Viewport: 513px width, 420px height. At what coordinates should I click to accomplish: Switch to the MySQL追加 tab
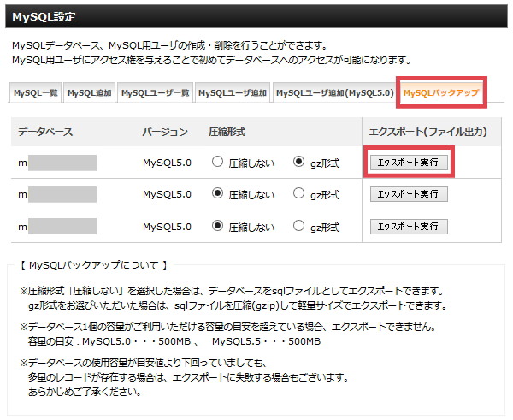(x=89, y=92)
